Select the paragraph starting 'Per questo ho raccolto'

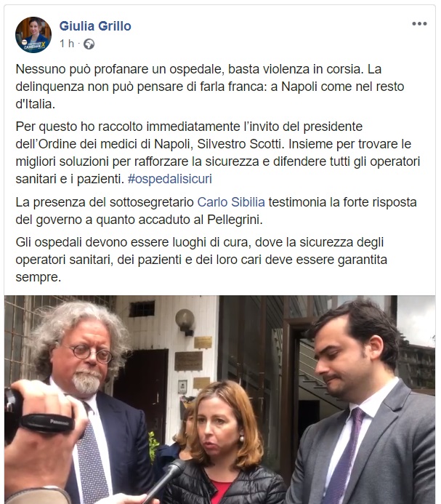[218, 153]
